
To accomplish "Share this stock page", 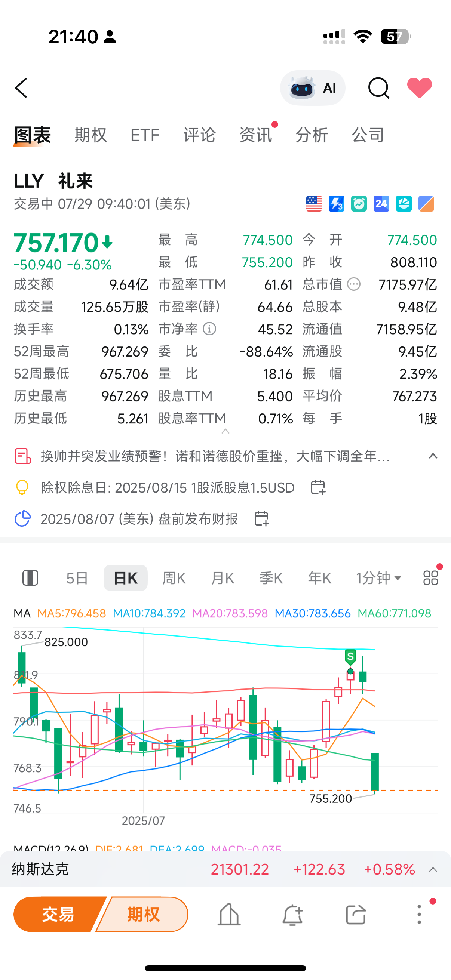I will click(356, 914).
